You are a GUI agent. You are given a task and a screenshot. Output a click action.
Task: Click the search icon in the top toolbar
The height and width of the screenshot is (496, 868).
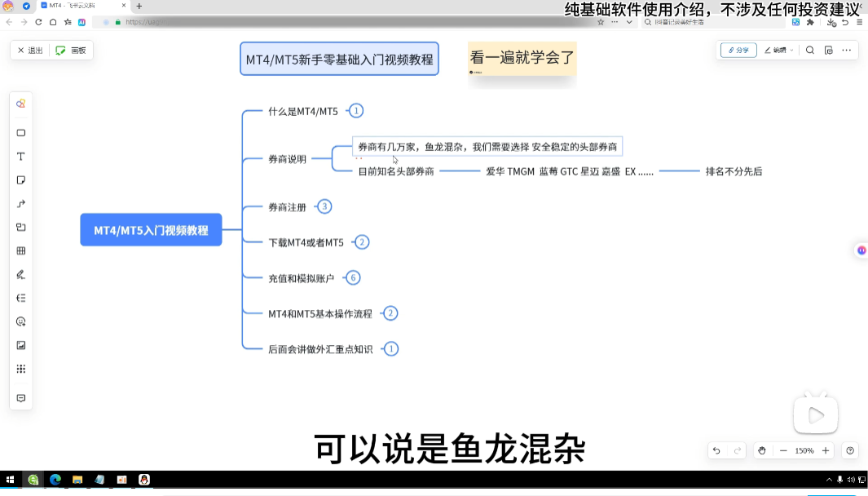click(x=810, y=50)
